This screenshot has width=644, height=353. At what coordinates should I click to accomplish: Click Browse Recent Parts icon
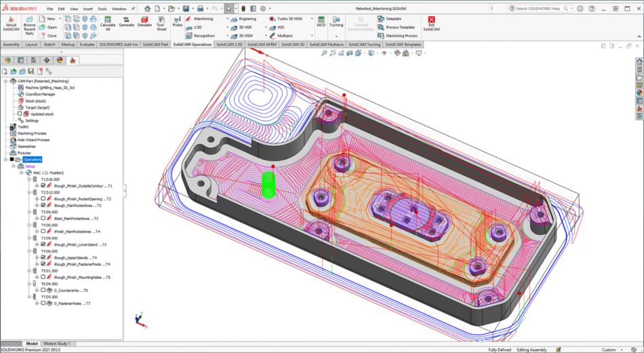[30, 19]
